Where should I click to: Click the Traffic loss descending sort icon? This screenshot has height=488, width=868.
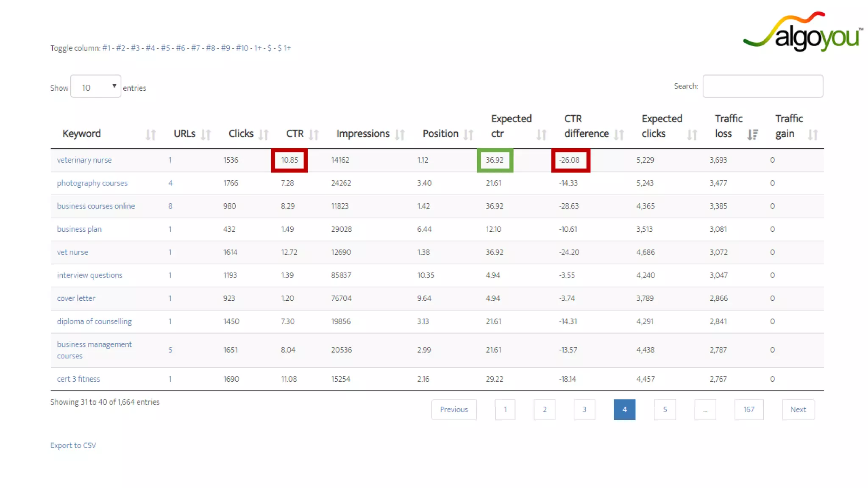click(x=752, y=135)
